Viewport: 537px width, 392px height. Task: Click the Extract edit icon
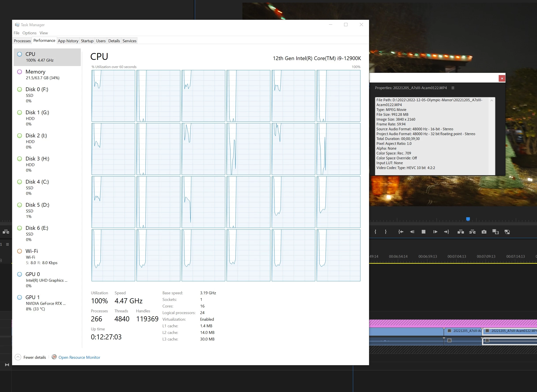(x=472, y=232)
